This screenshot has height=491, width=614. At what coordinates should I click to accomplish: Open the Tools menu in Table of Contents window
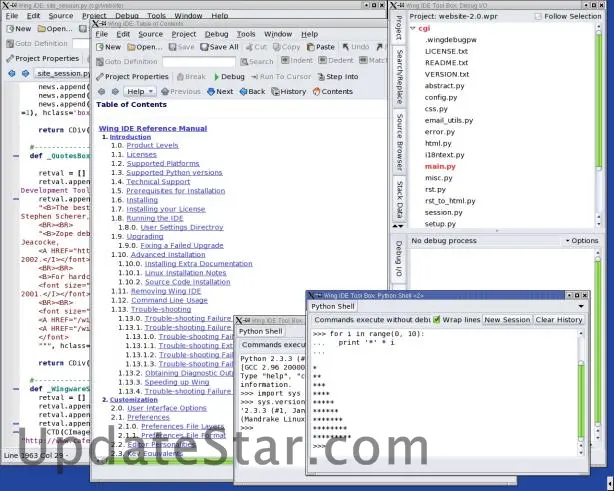pos(246,34)
